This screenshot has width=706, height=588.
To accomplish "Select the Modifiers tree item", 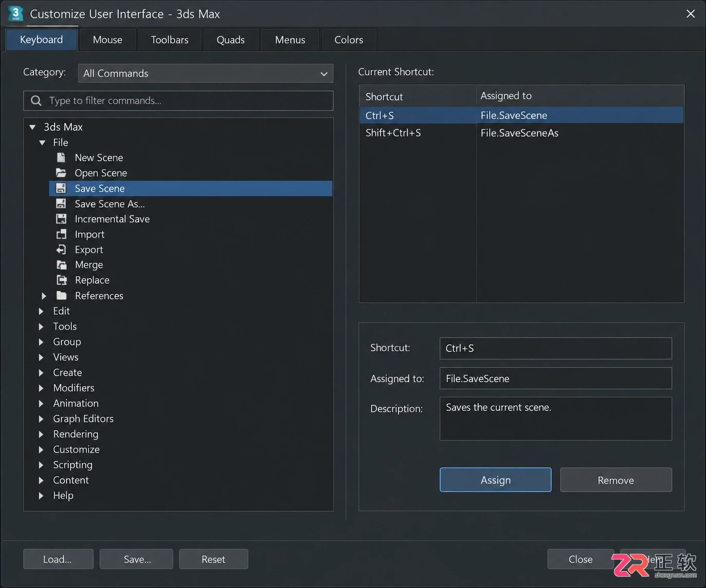I will tap(74, 388).
